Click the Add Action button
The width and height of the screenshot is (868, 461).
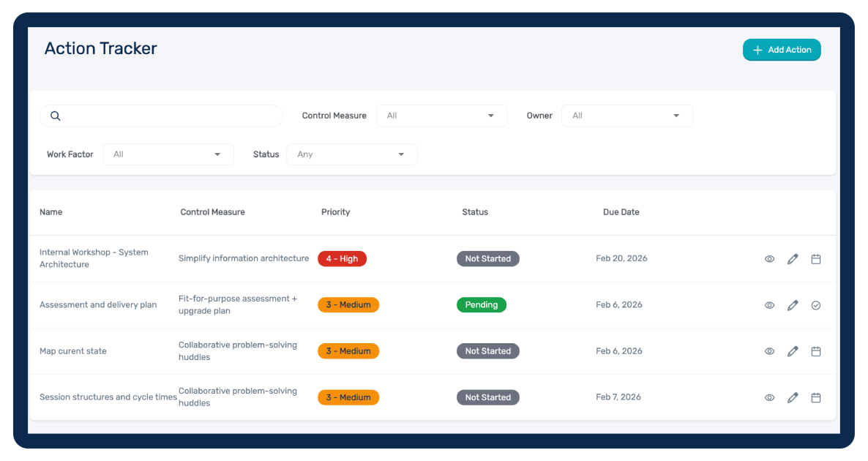point(782,50)
